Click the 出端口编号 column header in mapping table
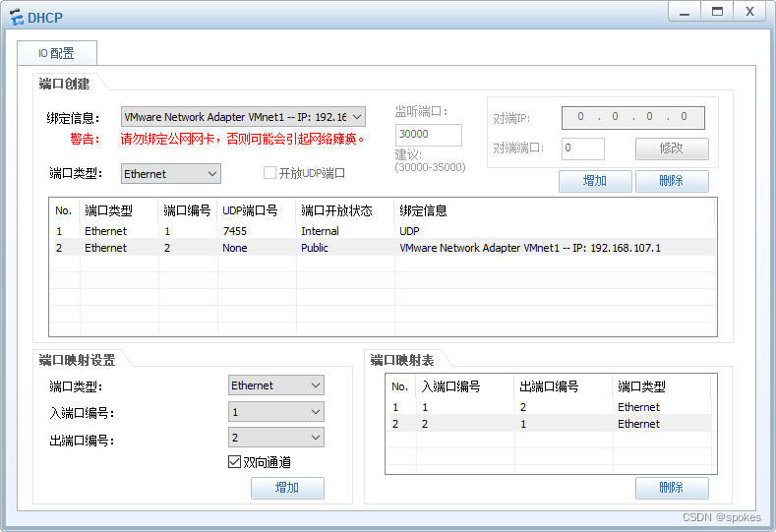Viewport: 776px width, 532px height. (x=564, y=386)
